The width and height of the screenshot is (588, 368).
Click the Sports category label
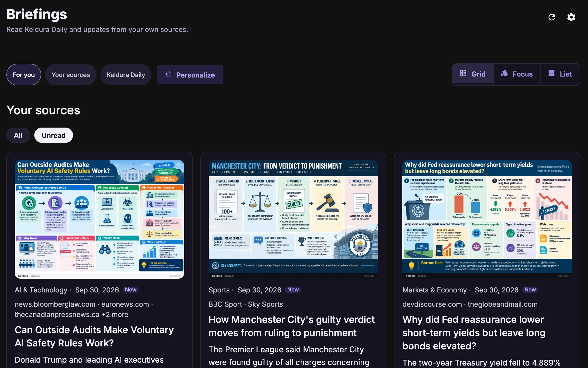tap(219, 290)
